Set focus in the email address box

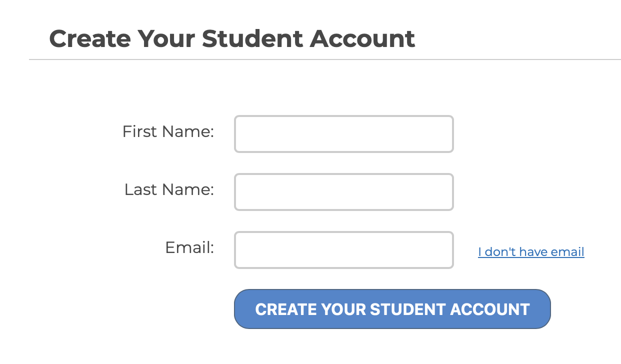coord(344,250)
